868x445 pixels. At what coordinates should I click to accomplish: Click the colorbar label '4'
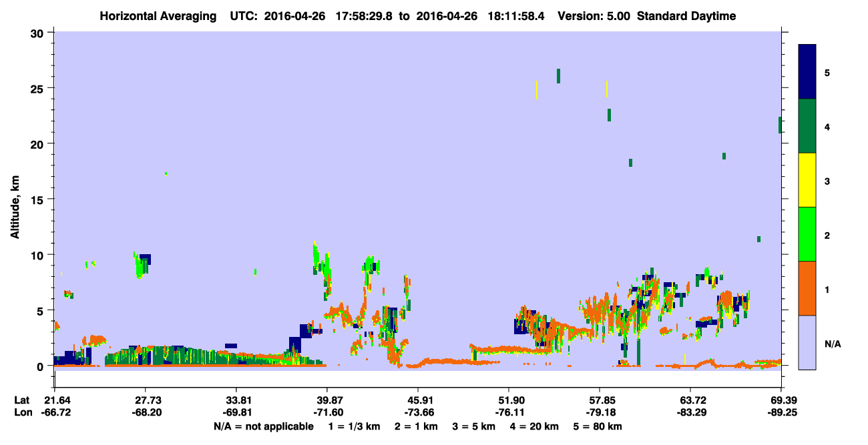tap(827, 126)
